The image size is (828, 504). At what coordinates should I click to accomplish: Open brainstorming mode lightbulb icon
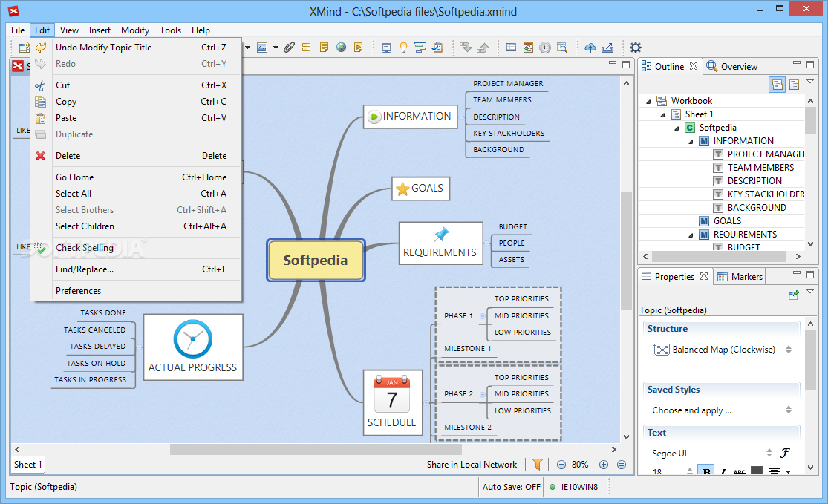point(403,48)
